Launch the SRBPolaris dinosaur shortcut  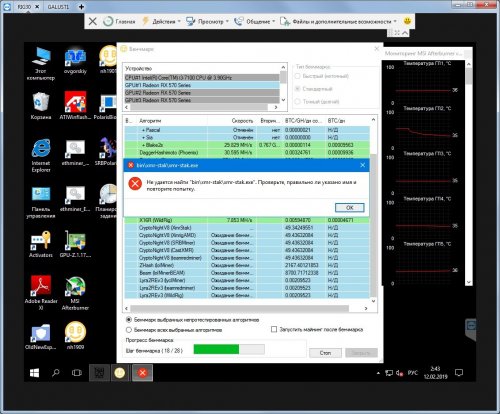[x=107, y=152]
